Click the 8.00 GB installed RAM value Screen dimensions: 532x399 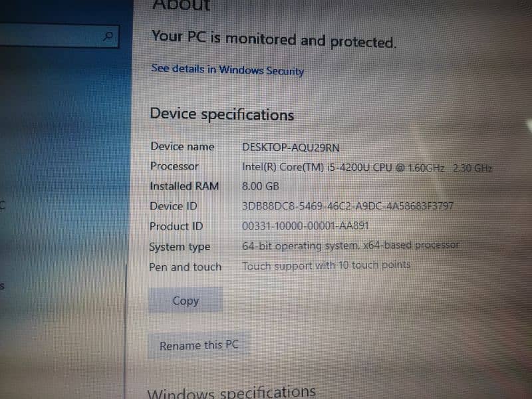coord(260,186)
